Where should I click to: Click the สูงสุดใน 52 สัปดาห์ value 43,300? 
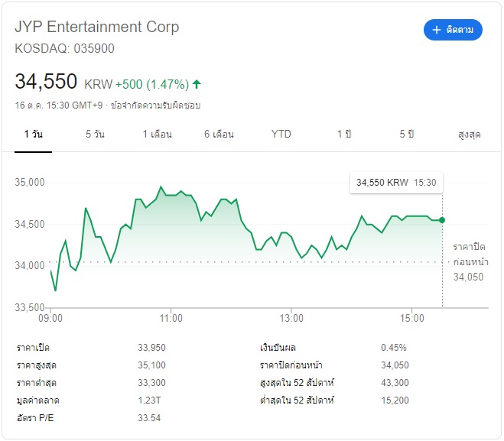pos(395,383)
